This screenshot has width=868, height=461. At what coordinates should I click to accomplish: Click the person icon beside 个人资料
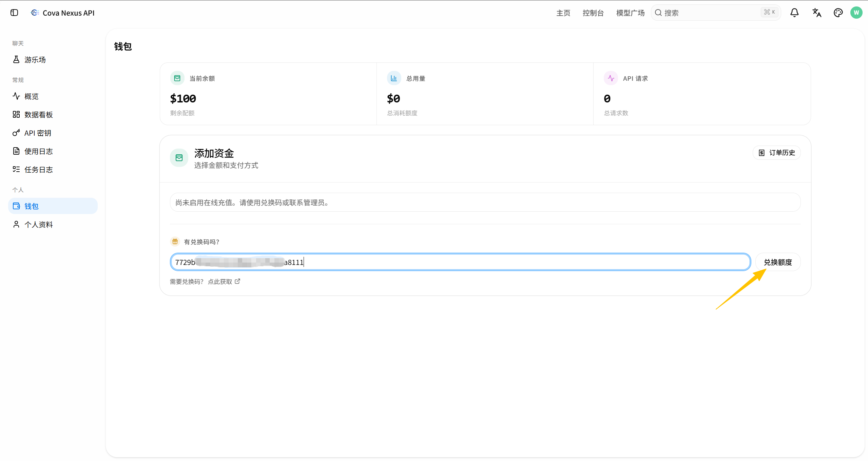coord(16,225)
